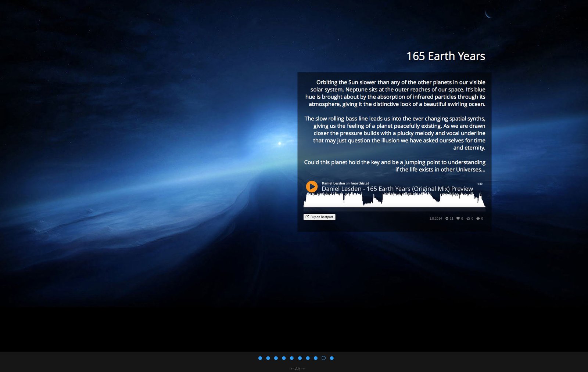588x372 pixels.
Task: Click the play count icon
Action: (x=447, y=218)
